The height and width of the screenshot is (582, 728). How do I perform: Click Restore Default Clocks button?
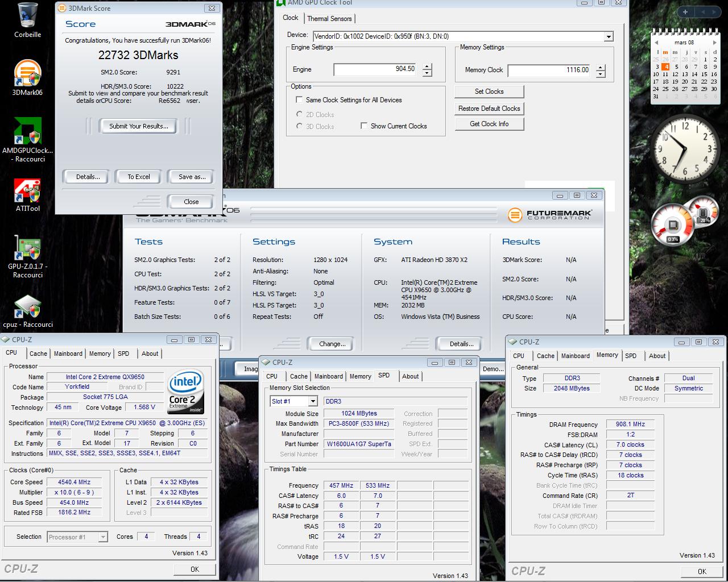(x=489, y=109)
